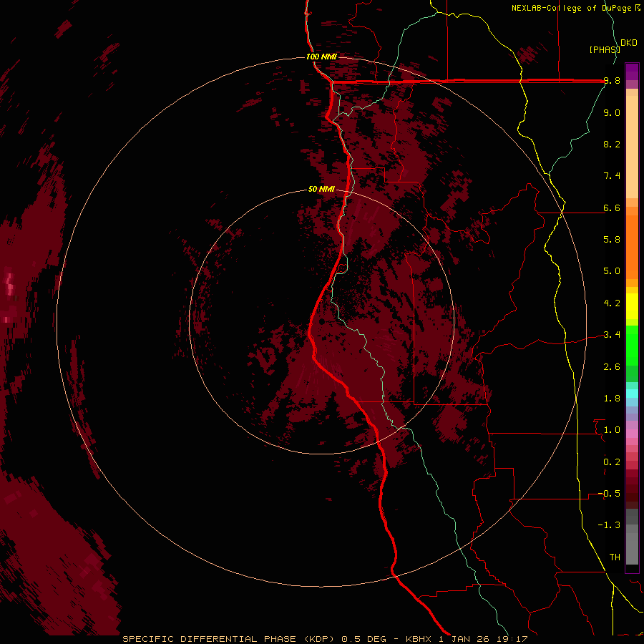Click the DKD label above the legend
The width and height of the screenshot is (644, 644).
[629, 43]
